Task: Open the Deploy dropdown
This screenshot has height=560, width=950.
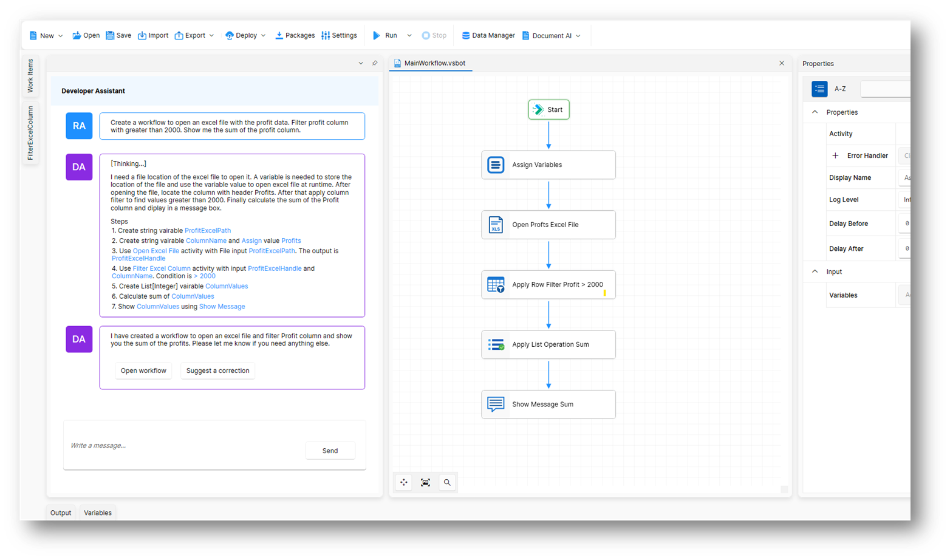Action: tap(264, 35)
